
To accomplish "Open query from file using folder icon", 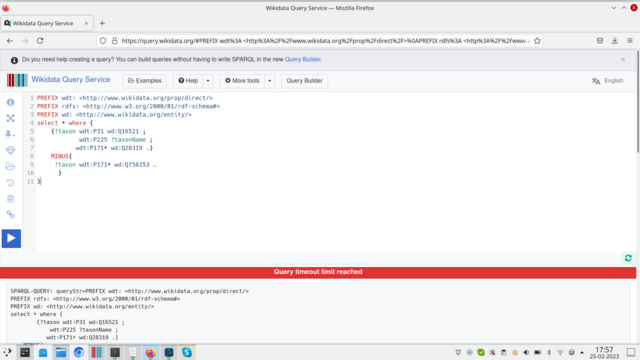I will tap(11, 167).
